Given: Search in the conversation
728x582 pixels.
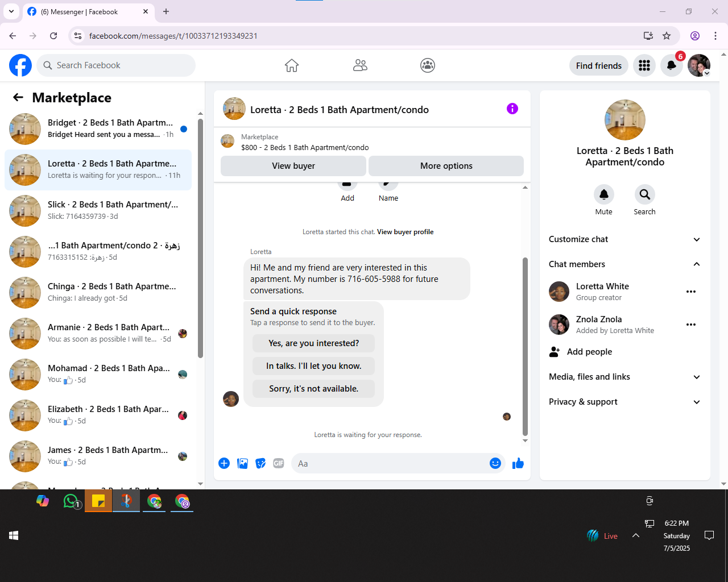Looking at the screenshot, I should tap(645, 194).
